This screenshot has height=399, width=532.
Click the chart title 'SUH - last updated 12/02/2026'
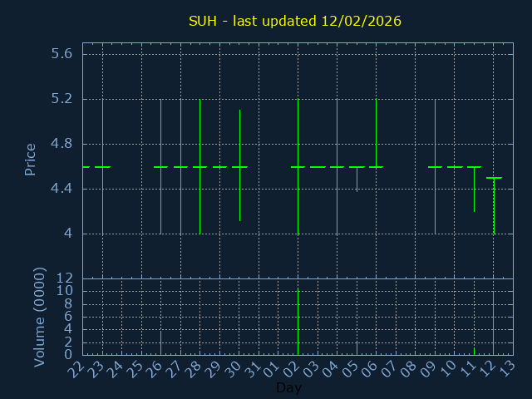click(295, 21)
